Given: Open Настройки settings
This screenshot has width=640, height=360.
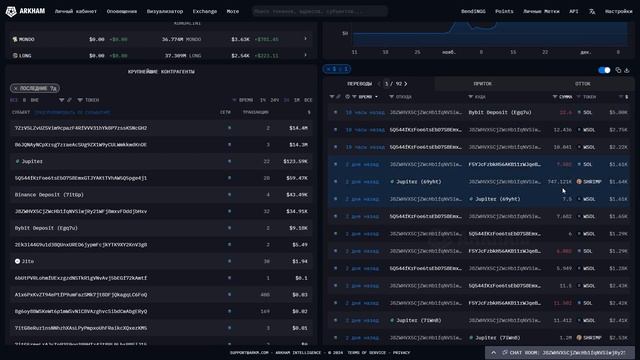Looking at the screenshot, I should pyautogui.click(x=618, y=11).
